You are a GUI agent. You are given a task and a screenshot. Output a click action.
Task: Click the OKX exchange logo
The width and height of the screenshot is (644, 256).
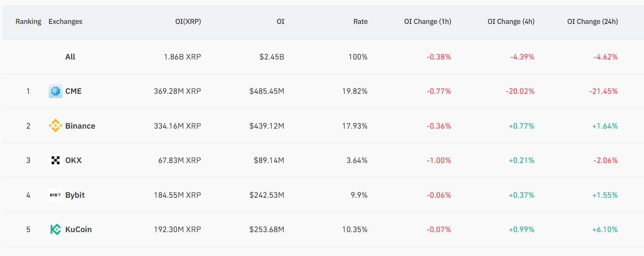[x=56, y=160]
